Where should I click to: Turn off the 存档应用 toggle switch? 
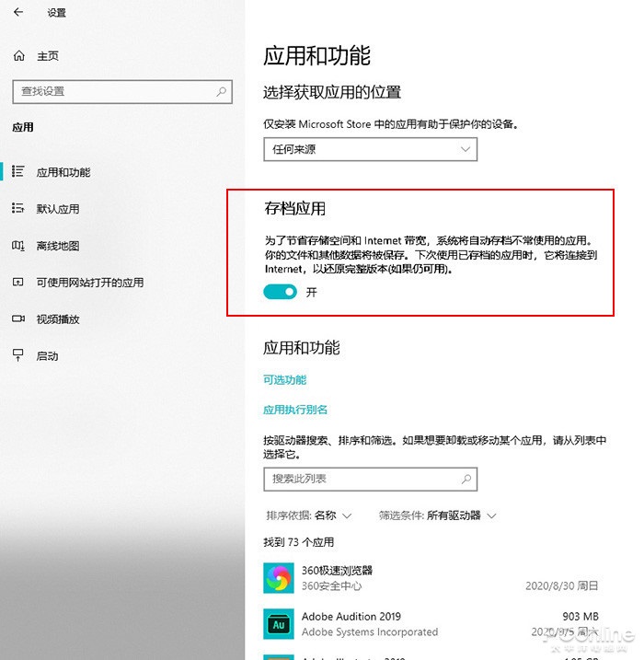pyautogui.click(x=281, y=292)
